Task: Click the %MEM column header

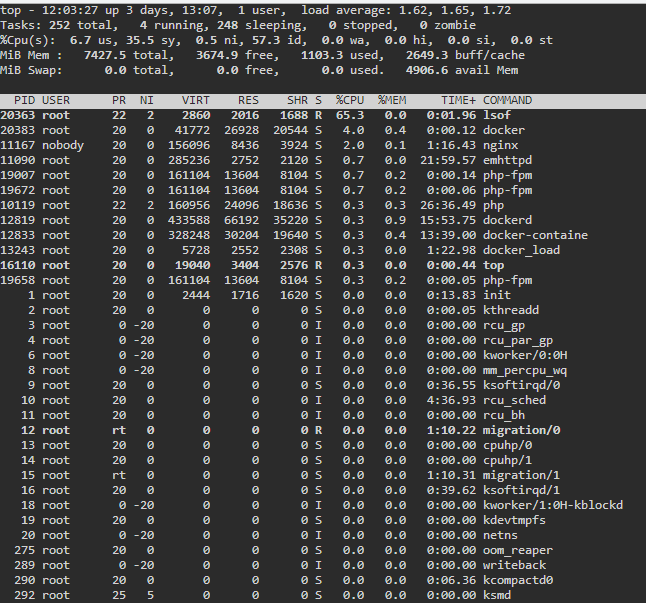Action: pos(392,100)
